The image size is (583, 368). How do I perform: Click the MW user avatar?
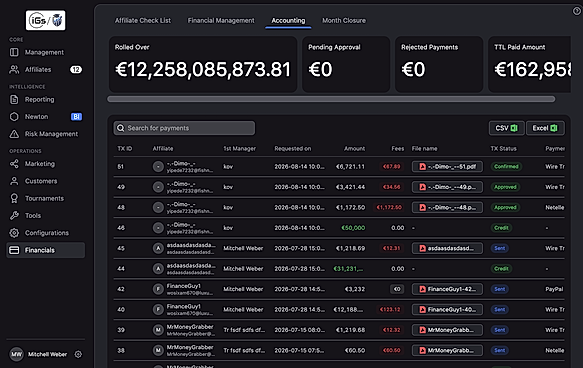16,354
